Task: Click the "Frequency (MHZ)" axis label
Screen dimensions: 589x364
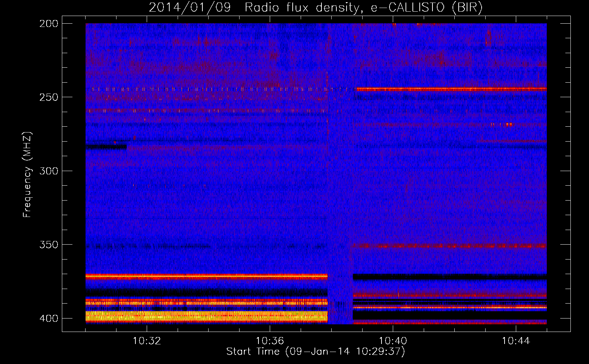Action: point(27,174)
